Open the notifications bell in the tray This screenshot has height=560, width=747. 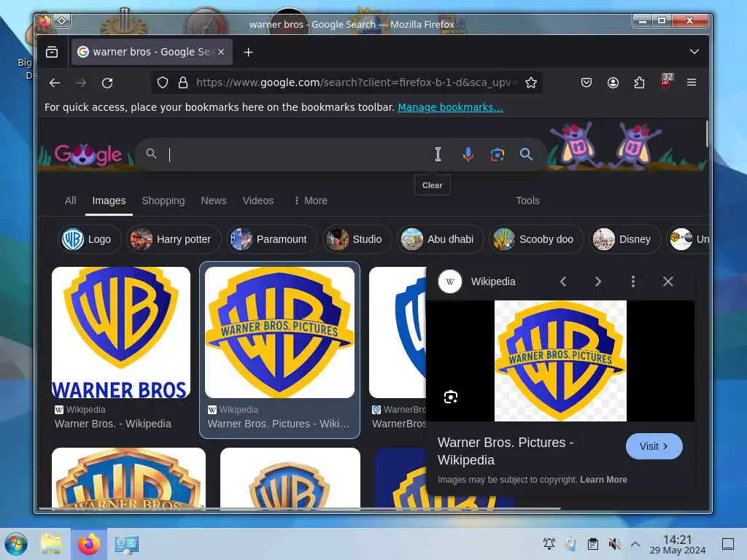coord(549,543)
